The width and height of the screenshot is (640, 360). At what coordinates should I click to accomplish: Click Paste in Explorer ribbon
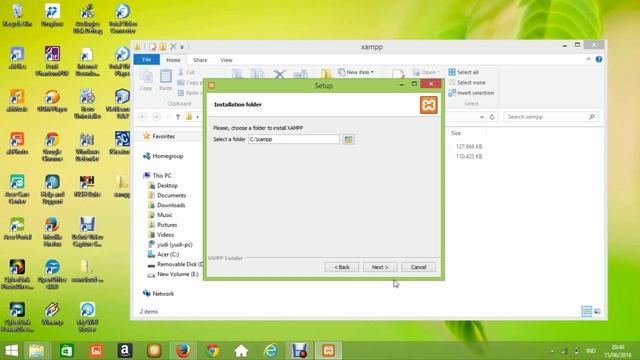165,80
